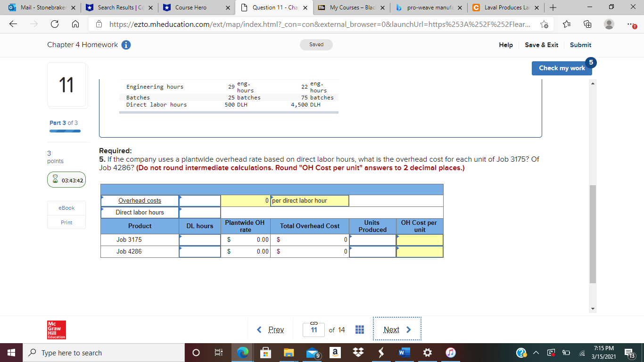Image resolution: width=644 pixels, height=362 pixels.
Task: Go to the previous question
Action: 271,329
